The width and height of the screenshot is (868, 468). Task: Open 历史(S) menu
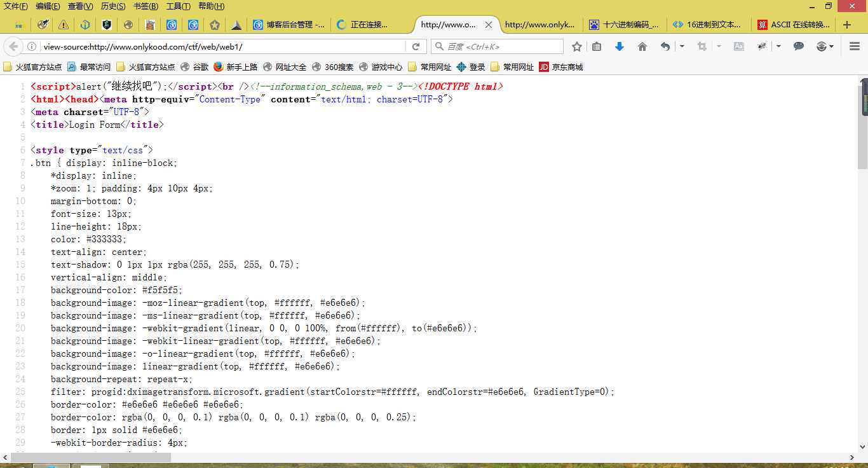pos(113,6)
